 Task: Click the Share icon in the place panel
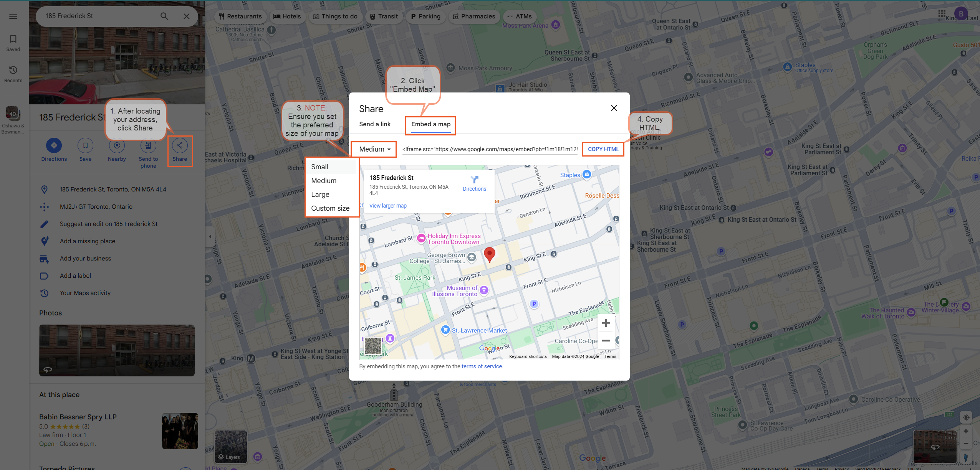pos(180,145)
